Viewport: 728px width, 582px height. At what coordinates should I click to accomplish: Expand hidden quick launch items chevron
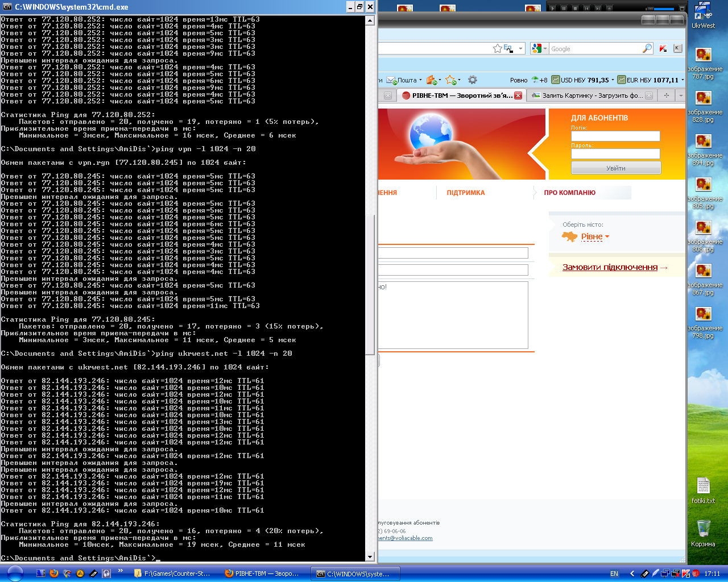(x=121, y=571)
